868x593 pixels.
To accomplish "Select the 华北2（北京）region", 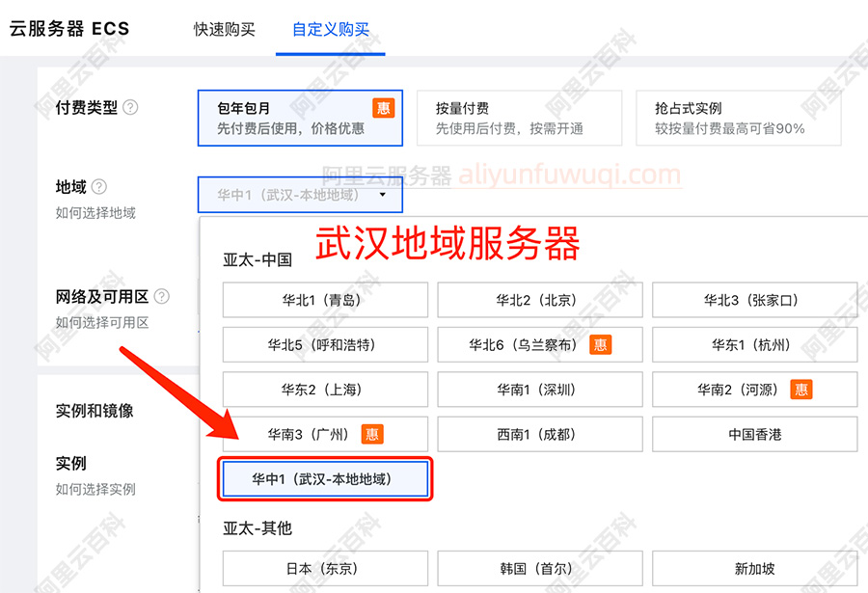I will click(x=539, y=300).
